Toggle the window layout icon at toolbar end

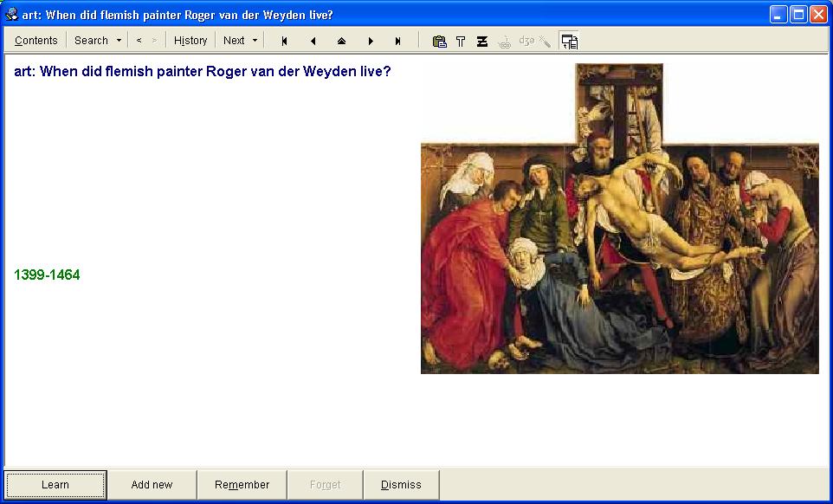pyautogui.click(x=569, y=41)
